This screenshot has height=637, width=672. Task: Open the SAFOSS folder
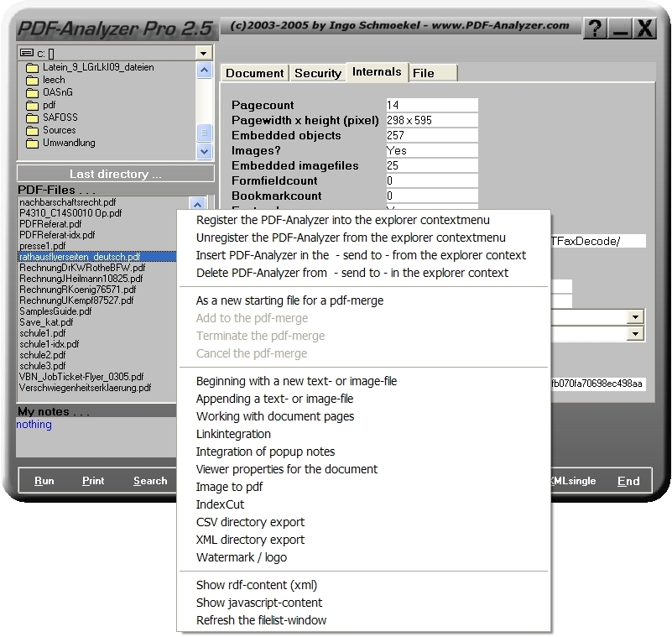tap(52, 117)
